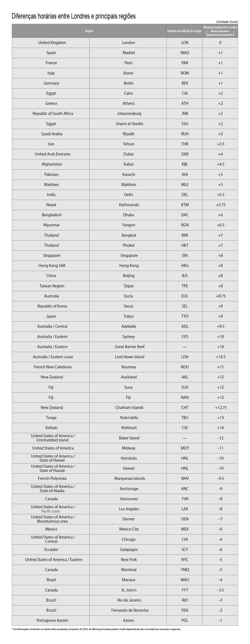
Task: Select the 'Los Angeles' city cell
Action: point(129,509)
